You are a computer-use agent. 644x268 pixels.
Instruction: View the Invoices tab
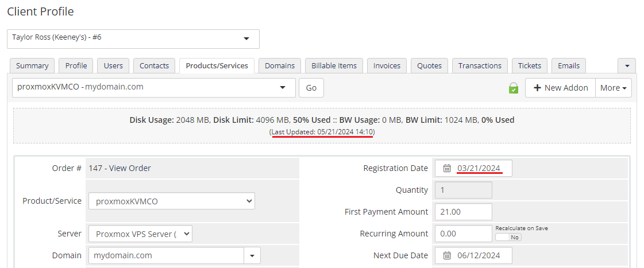click(x=387, y=65)
